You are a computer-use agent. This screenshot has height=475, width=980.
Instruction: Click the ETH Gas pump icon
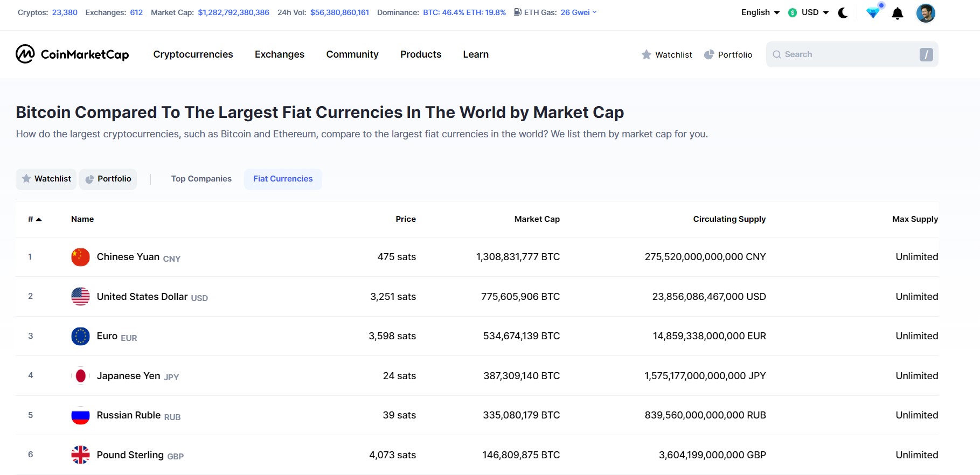[x=517, y=12]
